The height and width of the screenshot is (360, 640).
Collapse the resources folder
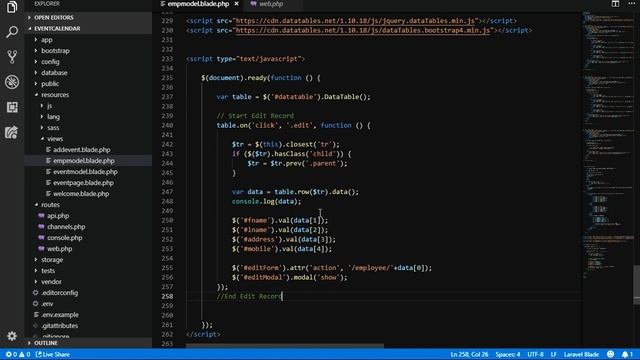pos(55,95)
